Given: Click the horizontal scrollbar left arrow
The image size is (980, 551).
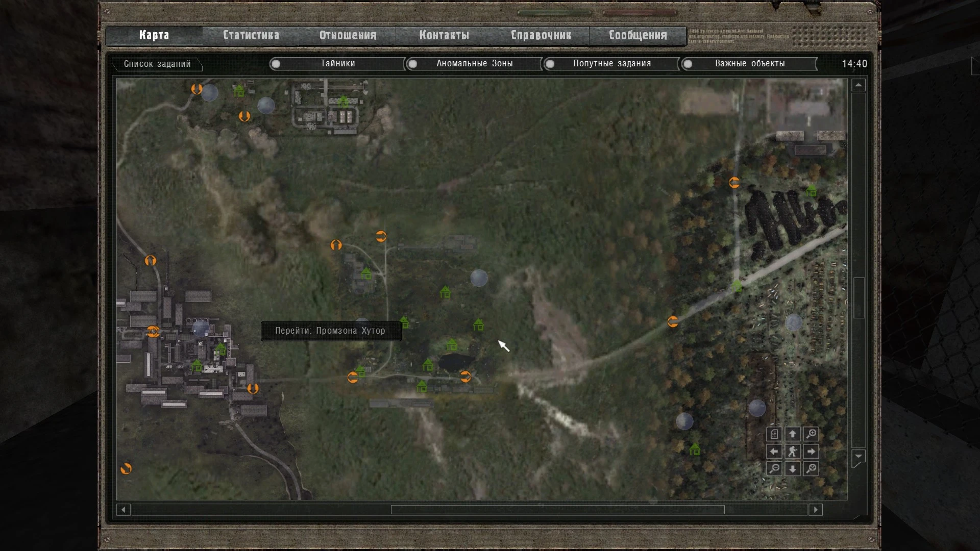Looking at the screenshot, I should click(x=124, y=510).
